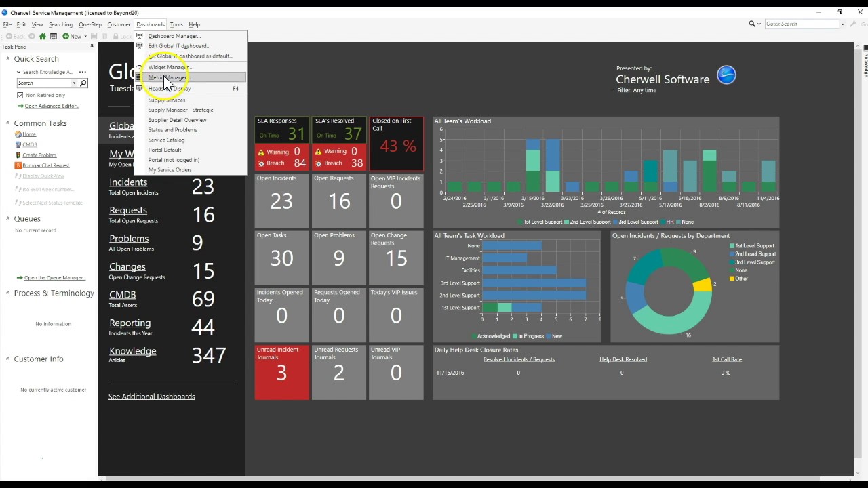868x488 pixels.
Task: Open the Knowledge articles link
Action: click(x=133, y=351)
